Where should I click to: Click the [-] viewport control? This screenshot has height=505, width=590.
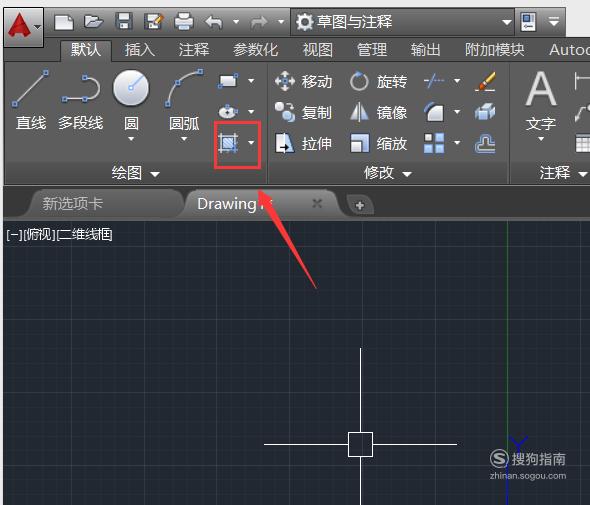click(x=14, y=235)
